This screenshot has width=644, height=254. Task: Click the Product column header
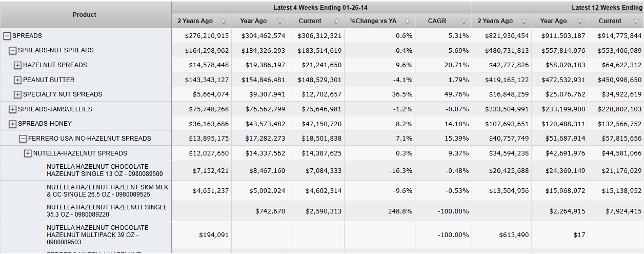tap(85, 15)
